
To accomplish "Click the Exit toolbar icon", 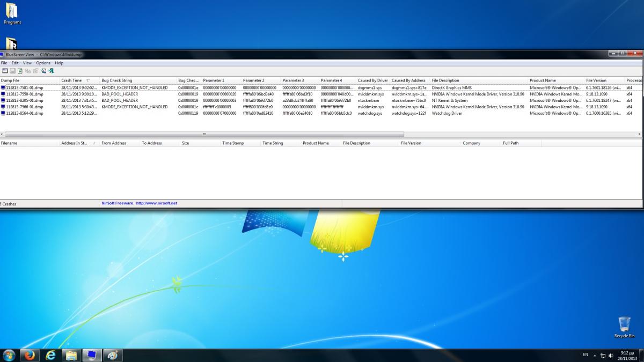I will [x=51, y=71].
